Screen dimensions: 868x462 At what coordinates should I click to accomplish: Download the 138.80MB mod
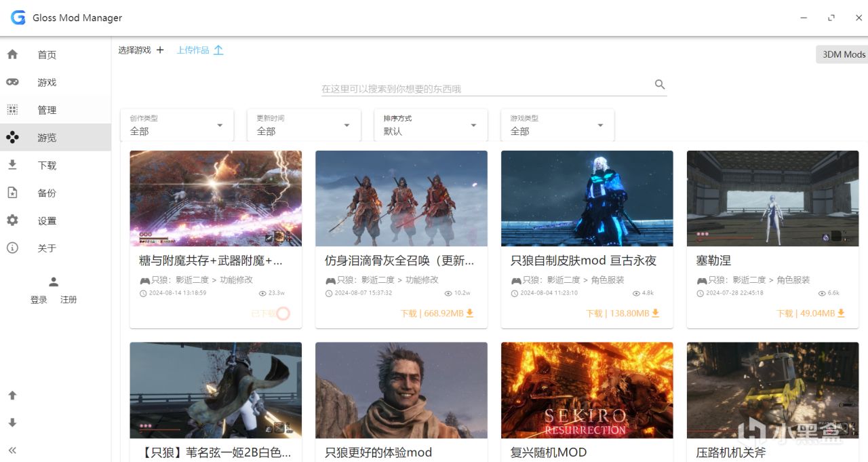point(623,313)
